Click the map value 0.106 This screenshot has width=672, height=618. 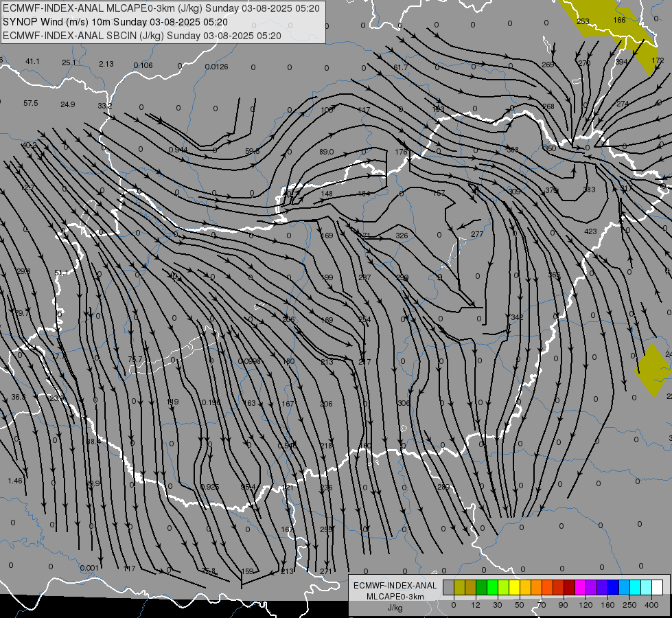coord(143,65)
